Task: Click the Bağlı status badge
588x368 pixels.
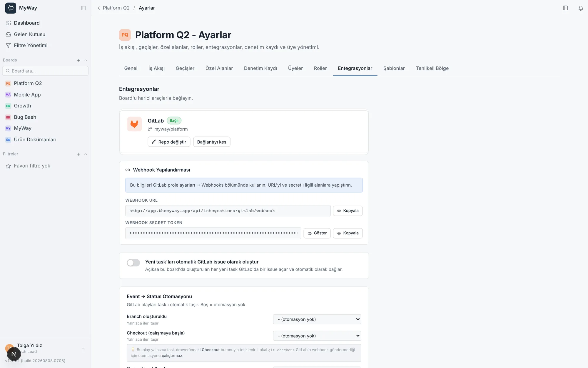Action: tap(174, 121)
